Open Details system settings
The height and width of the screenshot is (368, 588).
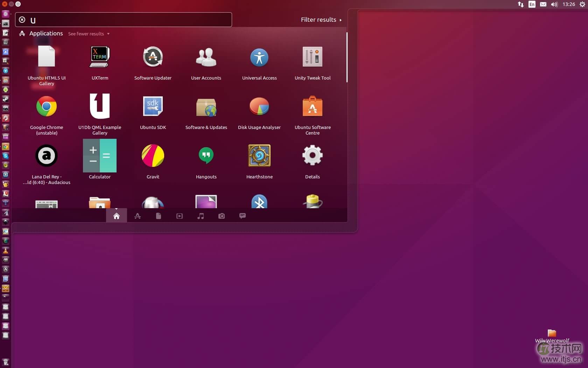pyautogui.click(x=313, y=161)
